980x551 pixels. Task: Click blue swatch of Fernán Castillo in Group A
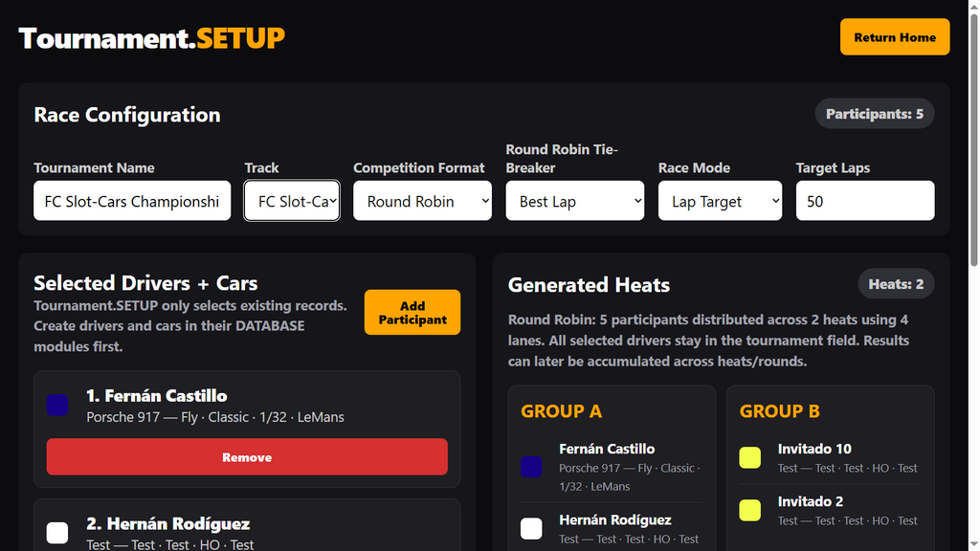531,467
